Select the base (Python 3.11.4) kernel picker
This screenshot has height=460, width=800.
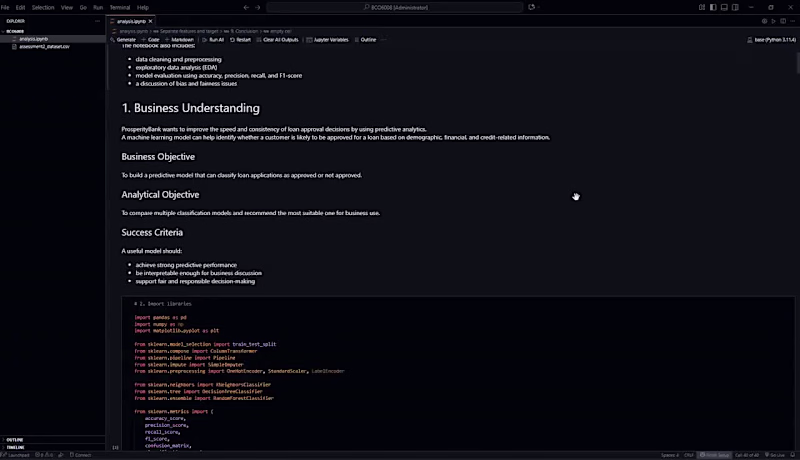(x=771, y=40)
